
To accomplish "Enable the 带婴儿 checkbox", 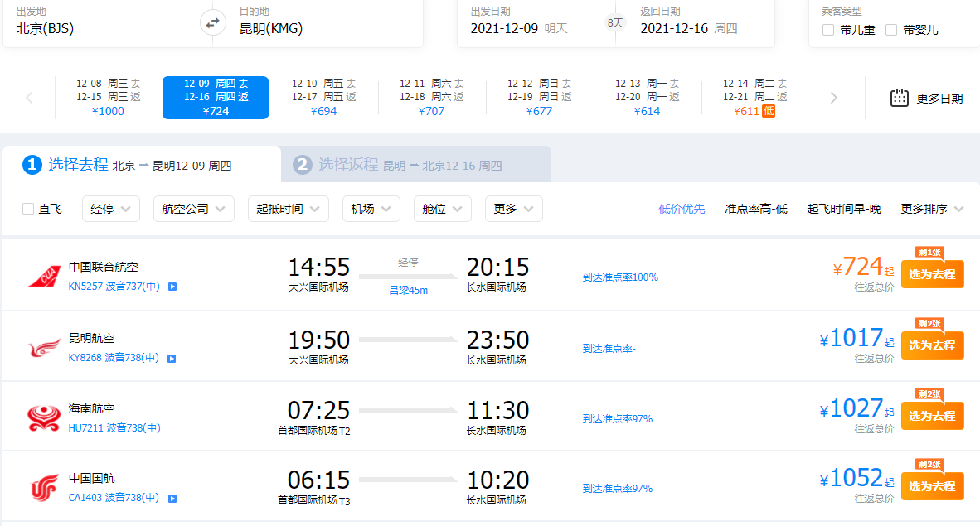I will coord(891,30).
